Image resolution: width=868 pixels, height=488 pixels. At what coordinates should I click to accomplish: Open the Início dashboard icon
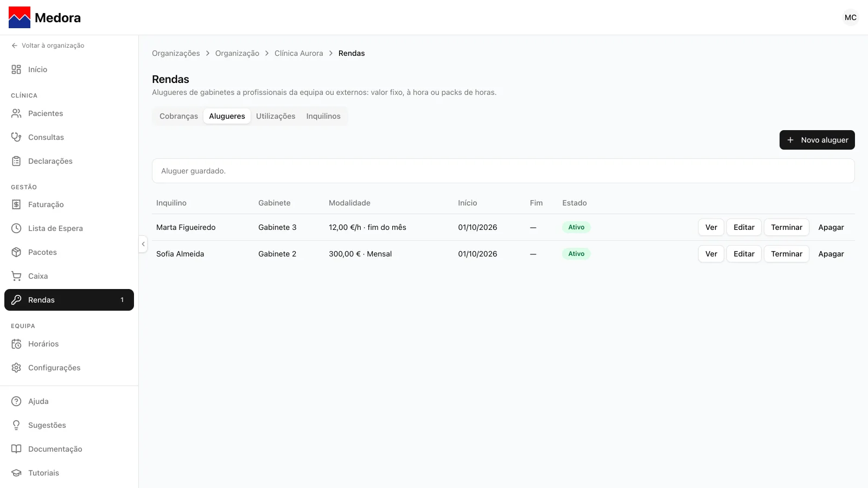point(16,69)
